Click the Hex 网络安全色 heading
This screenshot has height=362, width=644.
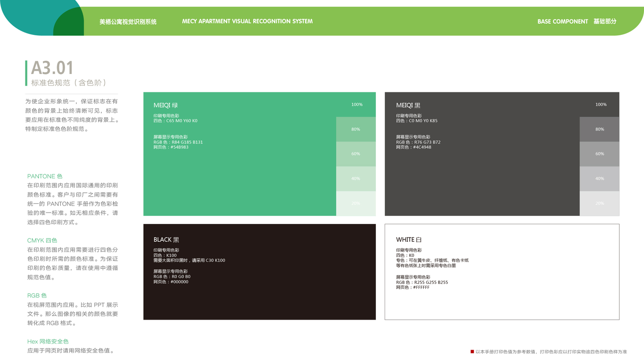pyautogui.click(x=48, y=341)
